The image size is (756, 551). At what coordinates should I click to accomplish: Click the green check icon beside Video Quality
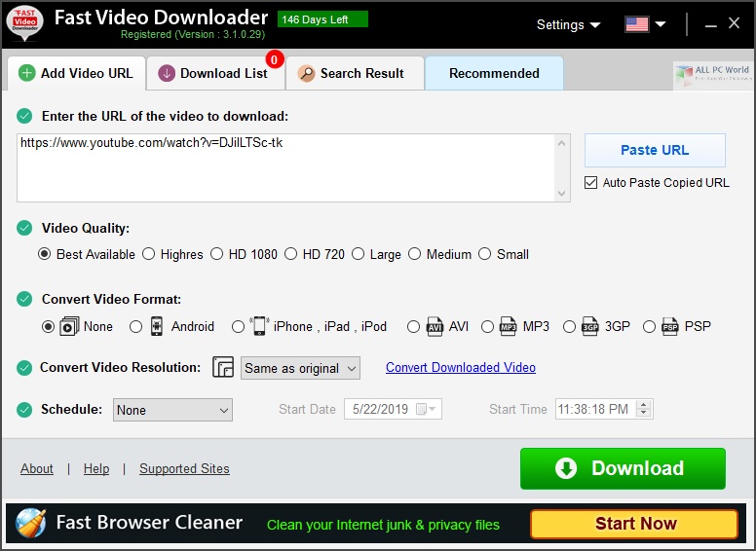24,228
